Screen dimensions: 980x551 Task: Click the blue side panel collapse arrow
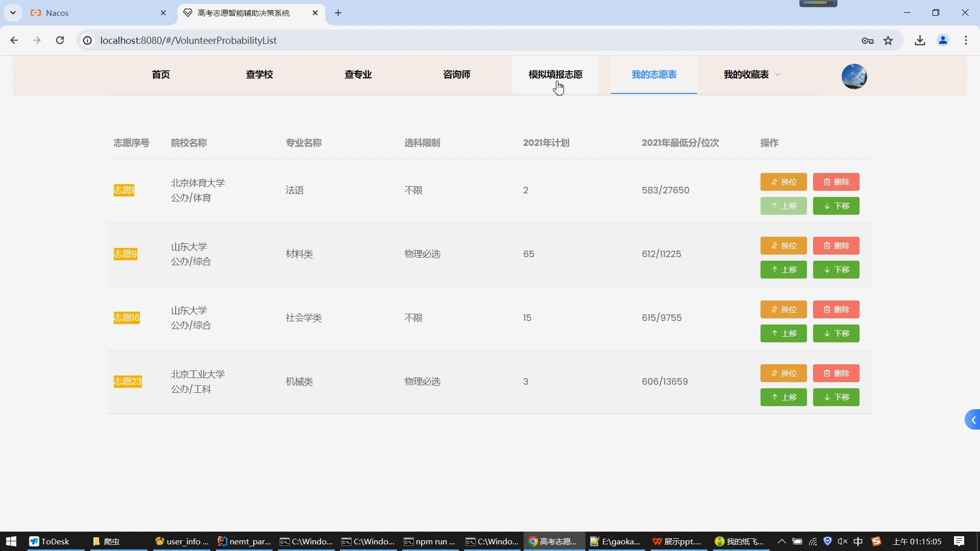[973, 420]
